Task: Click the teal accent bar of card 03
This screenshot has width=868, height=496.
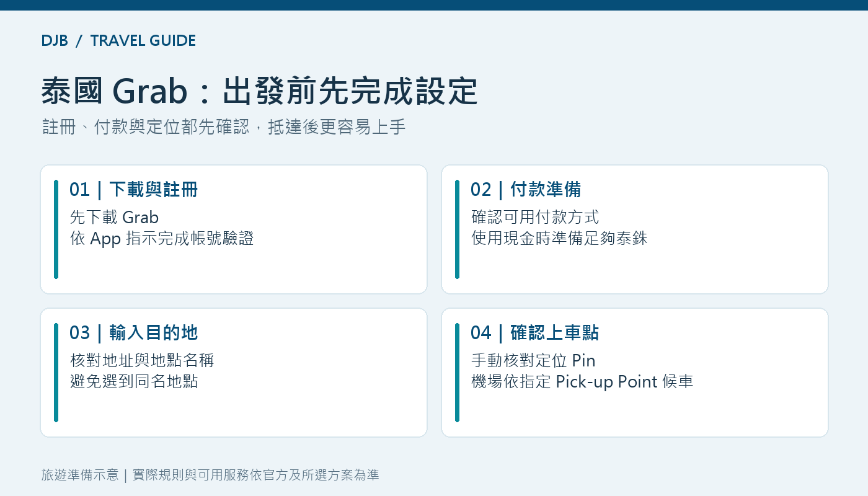Action: [56, 373]
